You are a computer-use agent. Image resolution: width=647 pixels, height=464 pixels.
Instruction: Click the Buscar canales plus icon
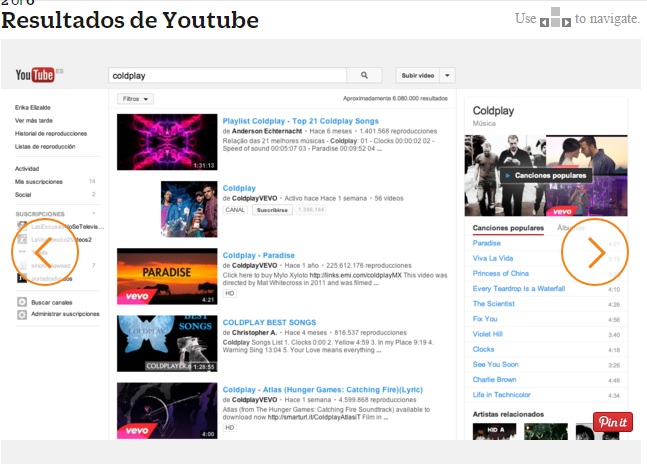[22, 302]
